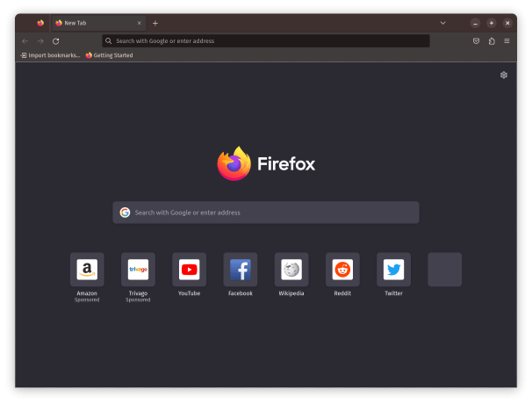The height and width of the screenshot is (404, 532).
Task: Open the Facebook shortcut tile
Action: pos(241,270)
